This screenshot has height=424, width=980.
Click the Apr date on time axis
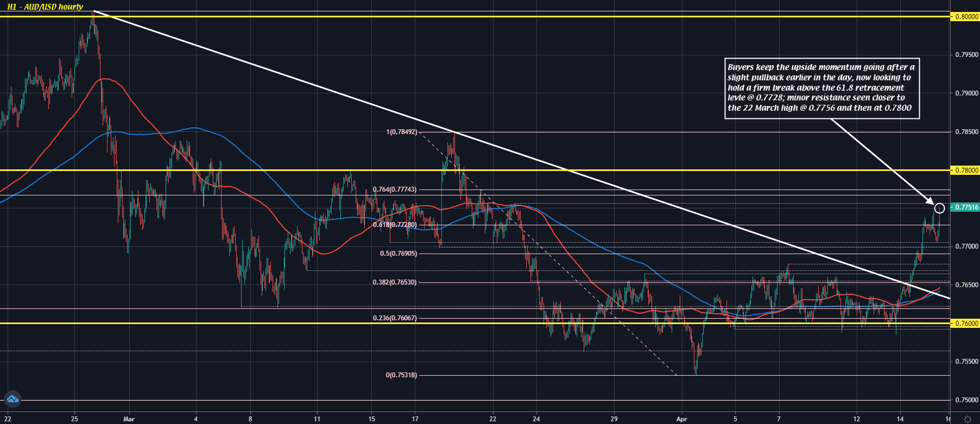click(682, 419)
